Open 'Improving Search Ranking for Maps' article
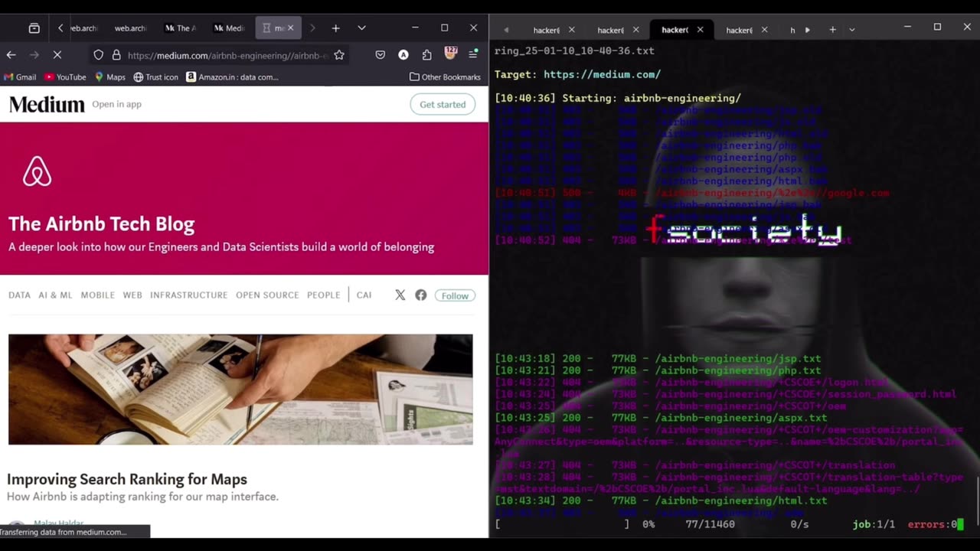The height and width of the screenshot is (551, 980). point(127,479)
